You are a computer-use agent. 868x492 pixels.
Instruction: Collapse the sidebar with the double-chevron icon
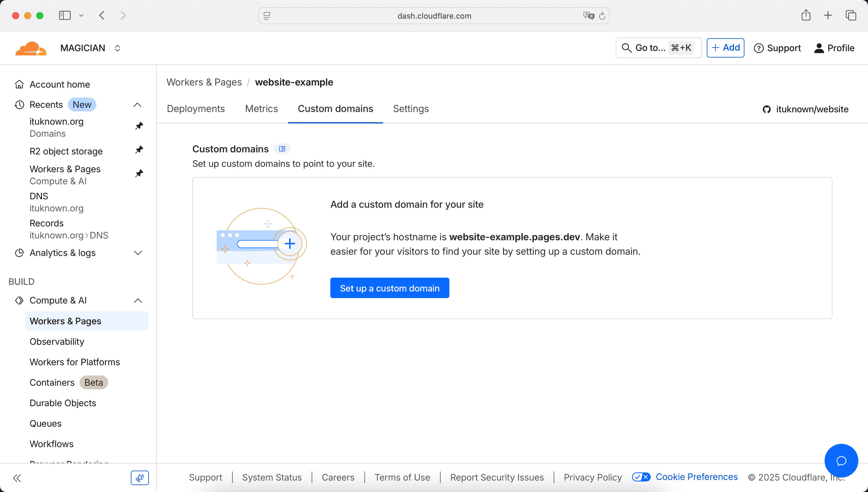pyautogui.click(x=17, y=478)
